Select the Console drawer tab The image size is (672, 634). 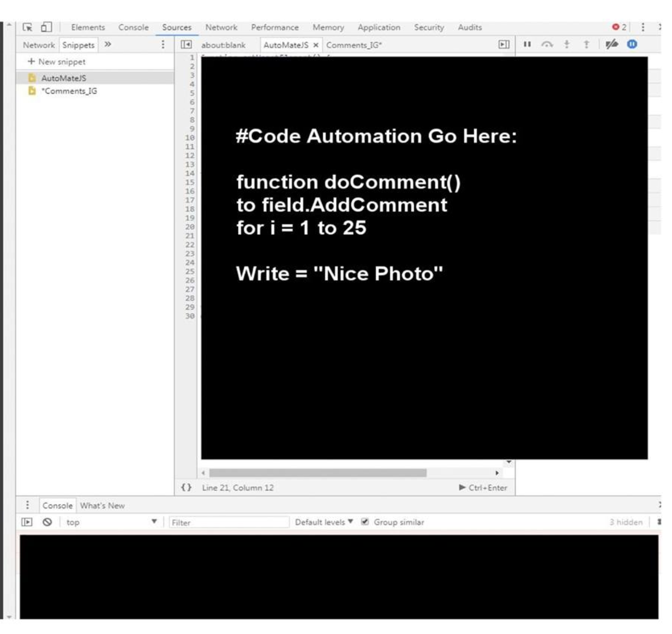57,505
